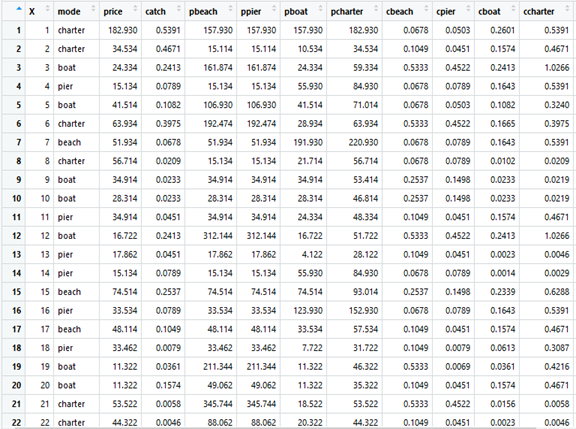Click ccharter value 0.6288 in row 15
This screenshot has height=429, width=576.
[x=557, y=292]
